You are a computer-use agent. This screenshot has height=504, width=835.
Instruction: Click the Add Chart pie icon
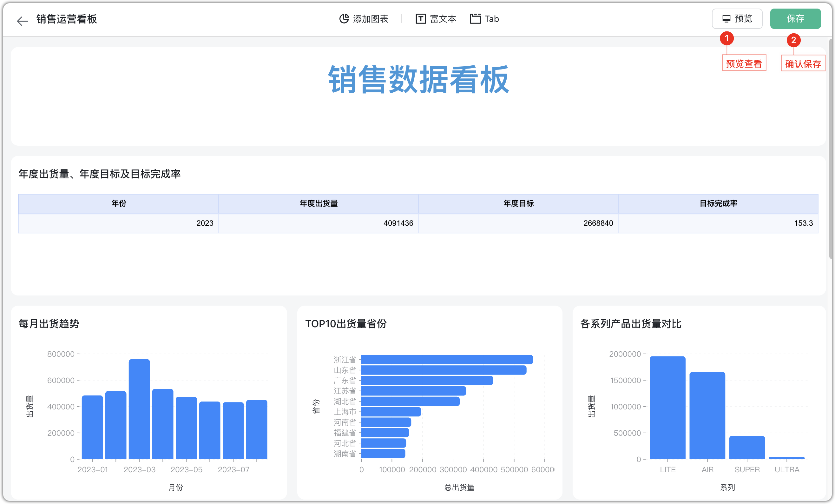point(344,19)
